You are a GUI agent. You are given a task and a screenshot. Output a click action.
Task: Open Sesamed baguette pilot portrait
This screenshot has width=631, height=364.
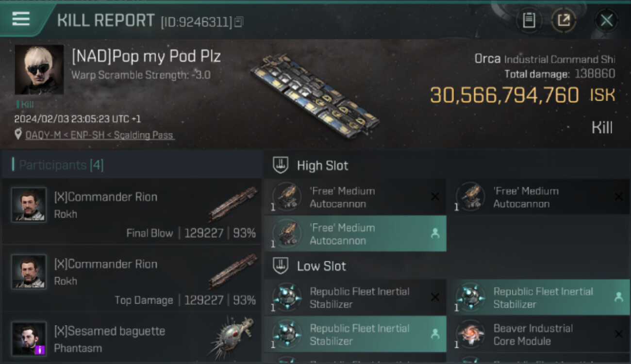29,338
